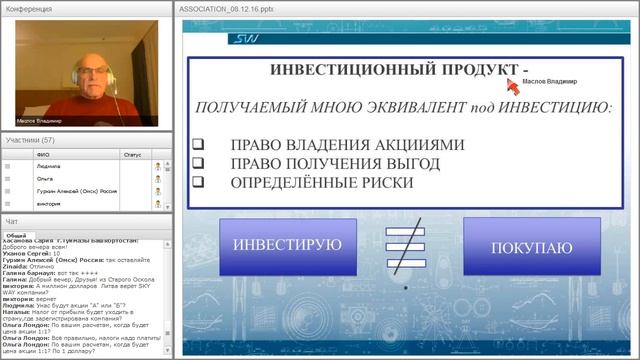Screen dimensions: 640x360
Task: Click Уханов Сергей's chat message
Action: coord(31,253)
